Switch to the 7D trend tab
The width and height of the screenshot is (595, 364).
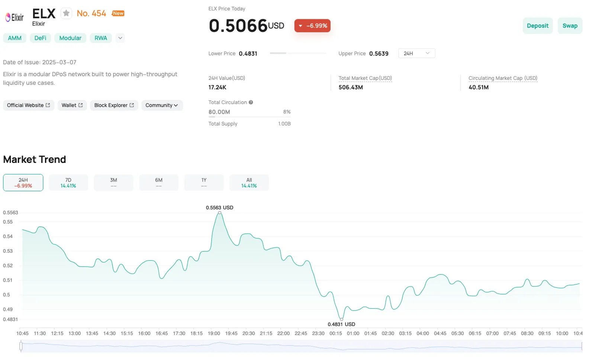68,183
